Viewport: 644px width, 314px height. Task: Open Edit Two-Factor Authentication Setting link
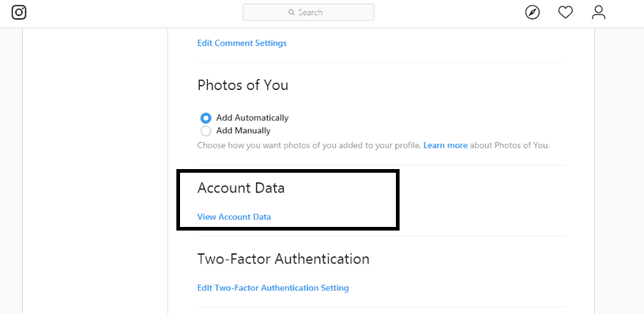(273, 288)
